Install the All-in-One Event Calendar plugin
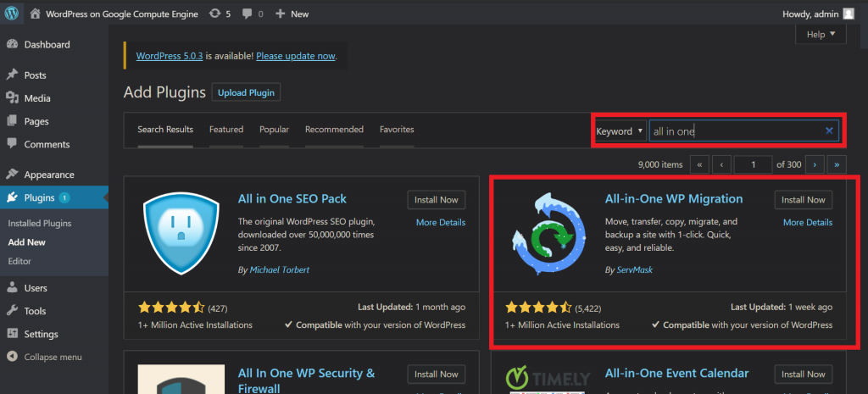The image size is (868, 394). click(x=804, y=375)
